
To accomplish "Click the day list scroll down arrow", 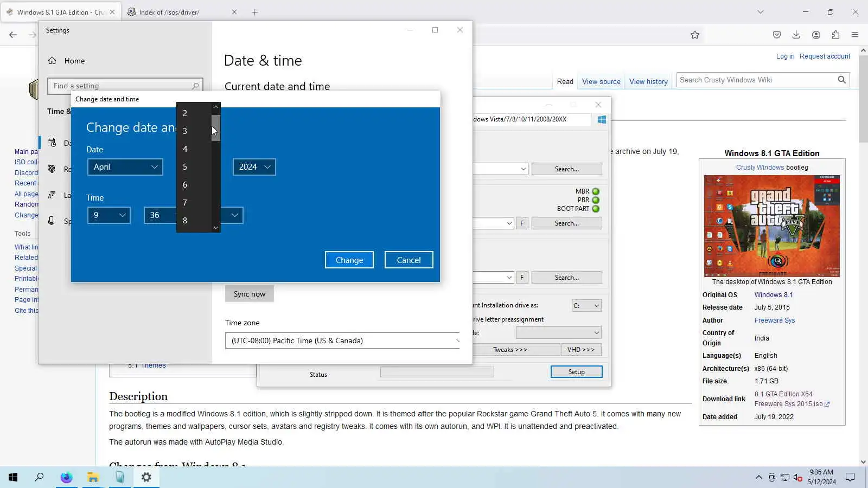I will pos(216,228).
